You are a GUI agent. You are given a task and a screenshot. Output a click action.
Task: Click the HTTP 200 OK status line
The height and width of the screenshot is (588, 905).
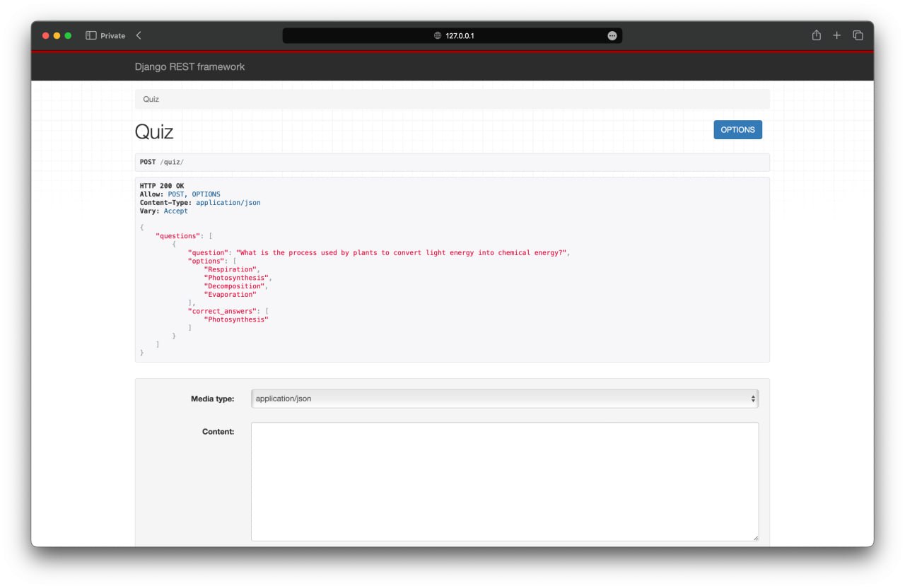point(162,186)
